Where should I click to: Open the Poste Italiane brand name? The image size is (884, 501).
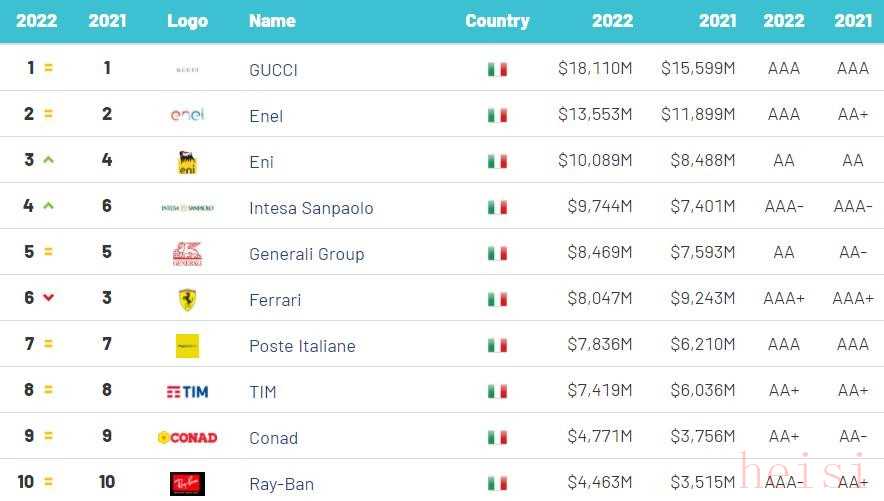pyautogui.click(x=302, y=346)
